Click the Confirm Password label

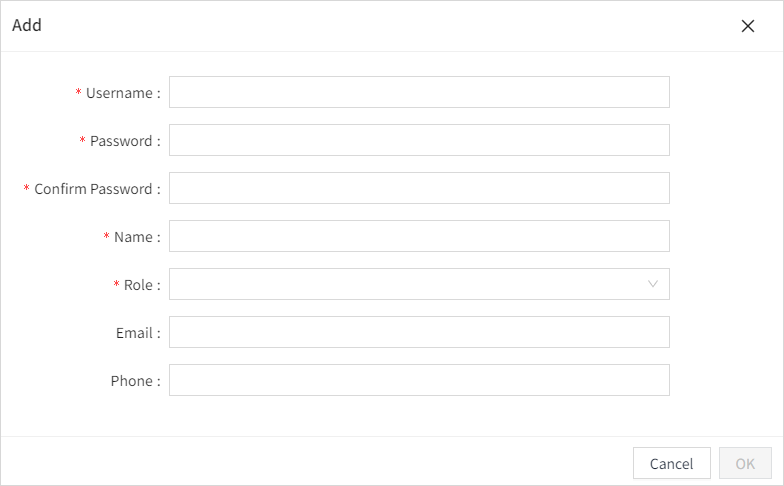pyautogui.click(x=93, y=189)
